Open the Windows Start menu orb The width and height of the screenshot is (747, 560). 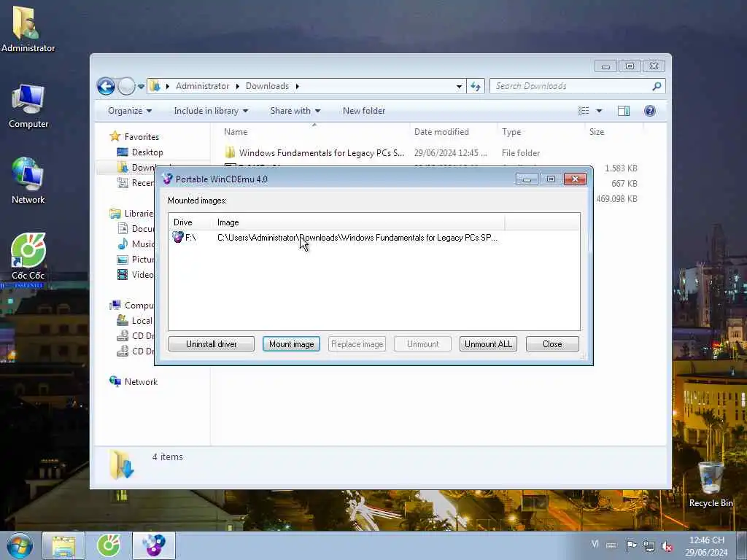20,545
